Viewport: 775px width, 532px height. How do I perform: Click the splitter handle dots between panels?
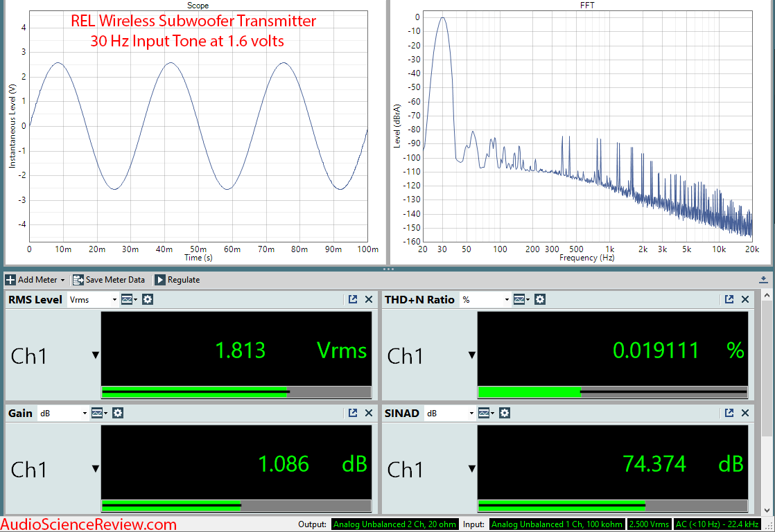(x=388, y=269)
